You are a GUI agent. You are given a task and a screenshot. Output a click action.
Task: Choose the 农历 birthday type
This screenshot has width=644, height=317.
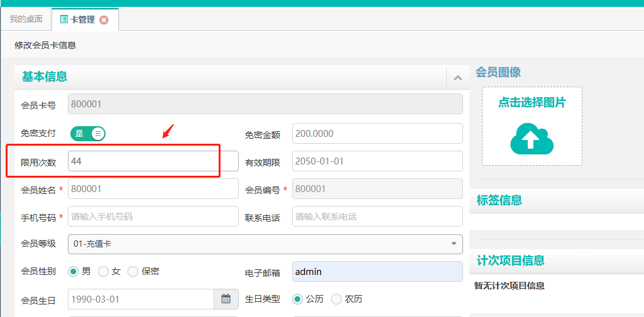click(x=336, y=299)
